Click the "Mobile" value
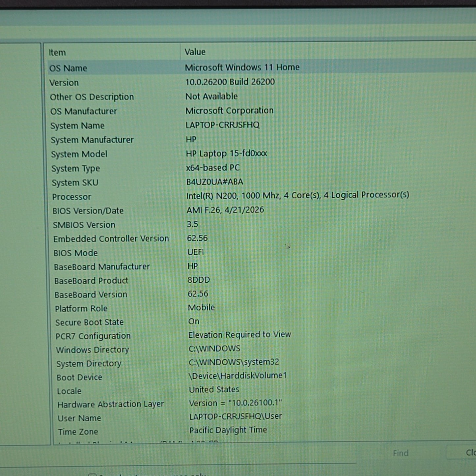 [x=201, y=308]
